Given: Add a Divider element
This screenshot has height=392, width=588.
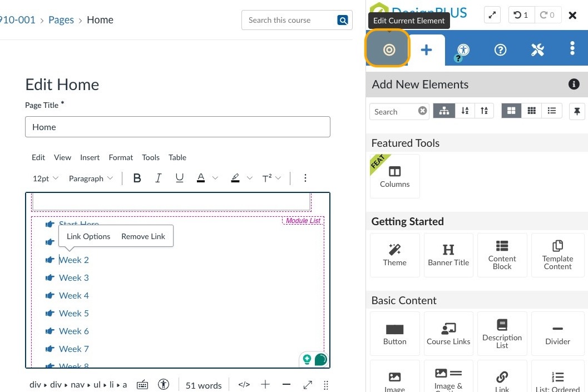Looking at the screenshot, I should (557, 334).
